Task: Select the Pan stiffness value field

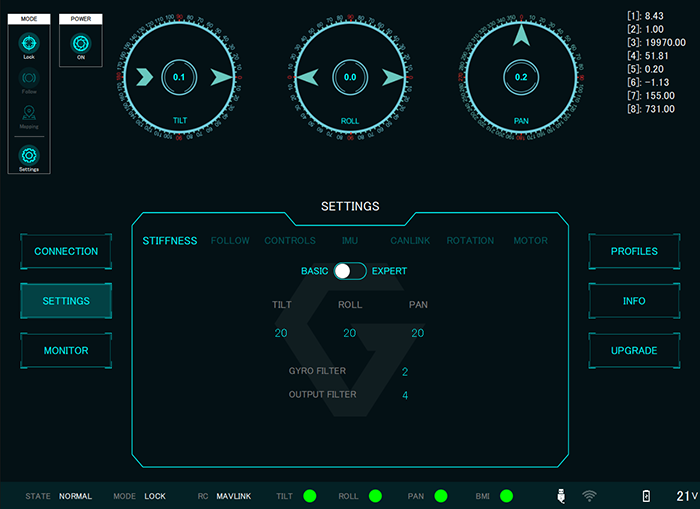Action: coord(418,333)
